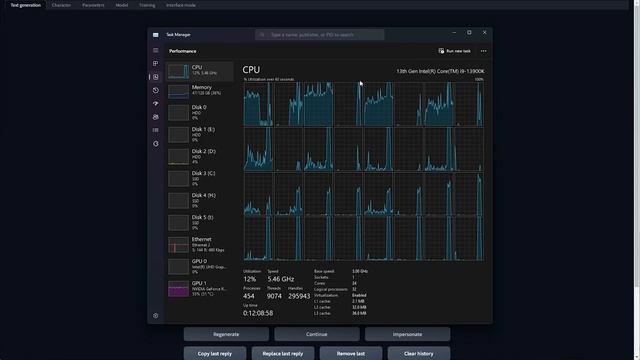640x360 pixels.
Task: Switch to the Character tab
Action: tap(61, 5)
